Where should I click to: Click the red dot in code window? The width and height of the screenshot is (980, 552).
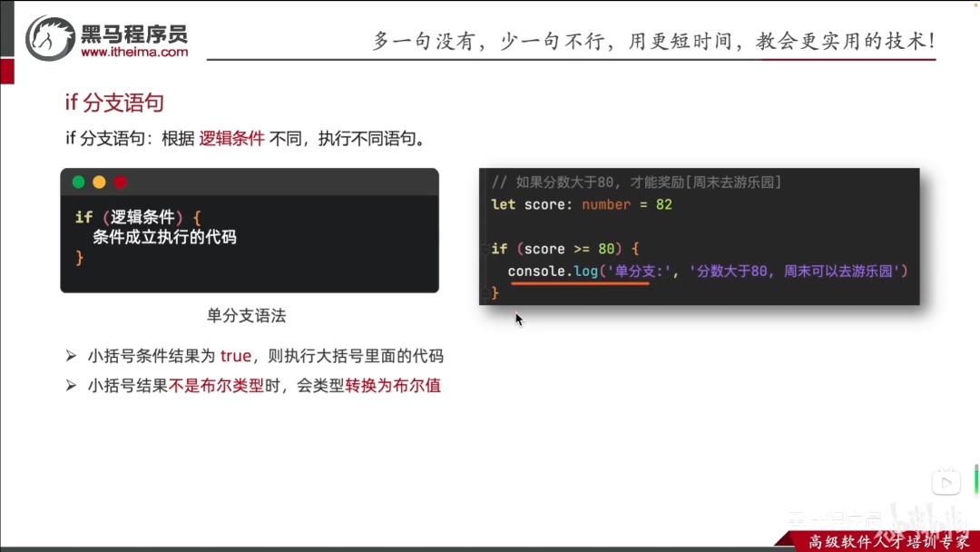click(121, 182)
